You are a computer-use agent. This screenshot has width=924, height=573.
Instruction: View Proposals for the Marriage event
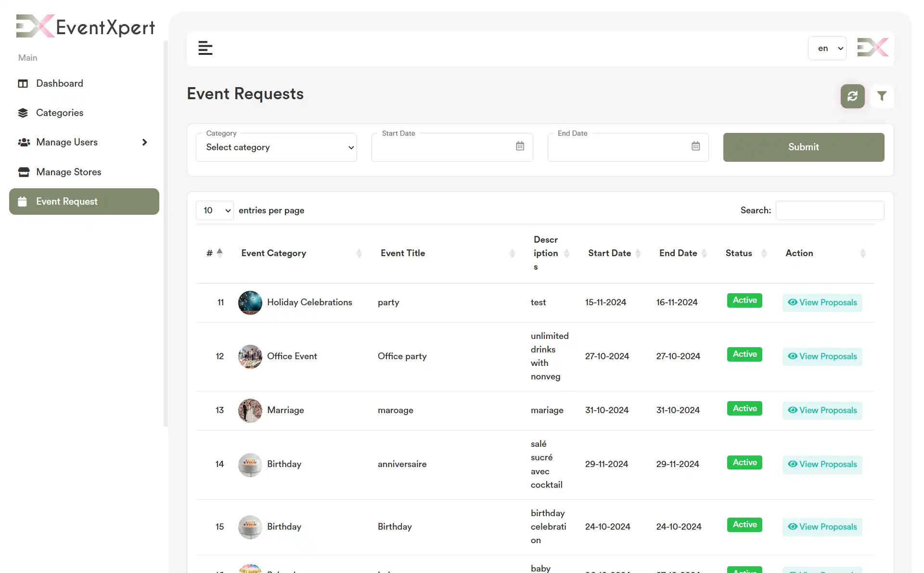click(x=822, y=410)
